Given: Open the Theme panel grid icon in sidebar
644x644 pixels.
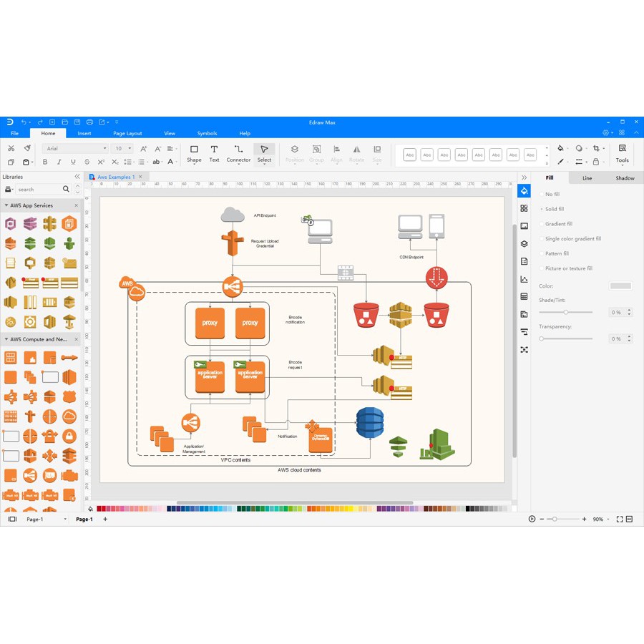Looking at the screenshot, I should click(524, 208).
